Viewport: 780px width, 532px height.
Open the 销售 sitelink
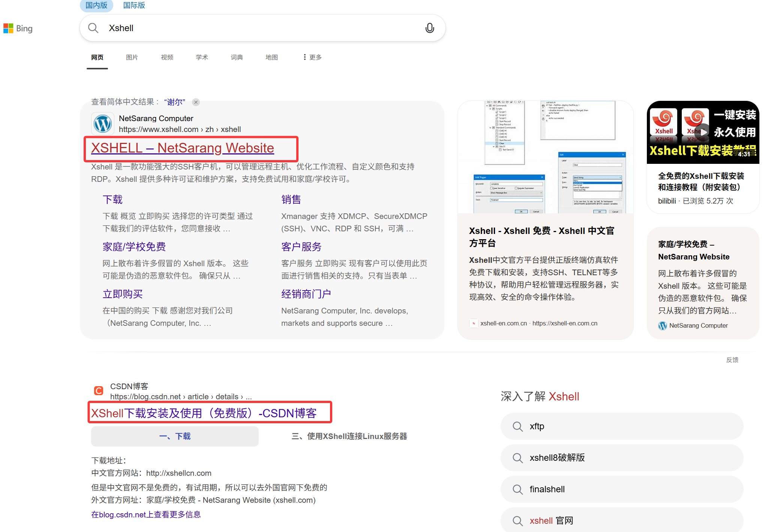coord(291,199)
